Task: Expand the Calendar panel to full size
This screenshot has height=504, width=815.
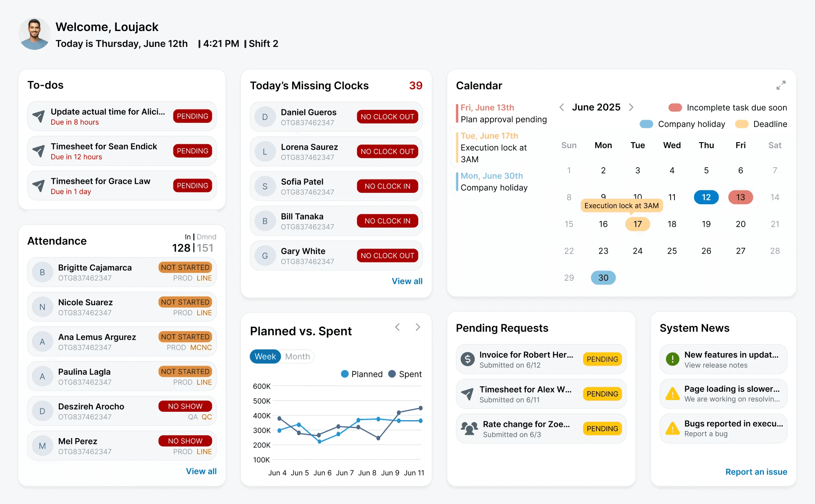Action: pyautogui.click(x=781, y=86)
